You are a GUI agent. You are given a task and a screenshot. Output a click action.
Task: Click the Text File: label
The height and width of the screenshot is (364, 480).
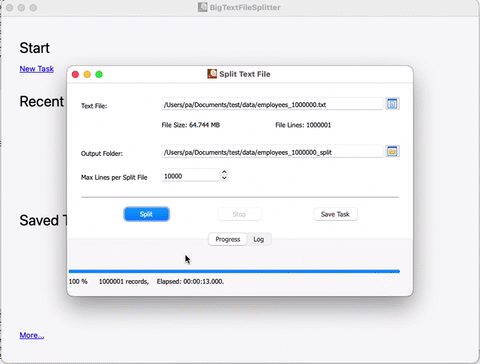[x=94, y=106]
